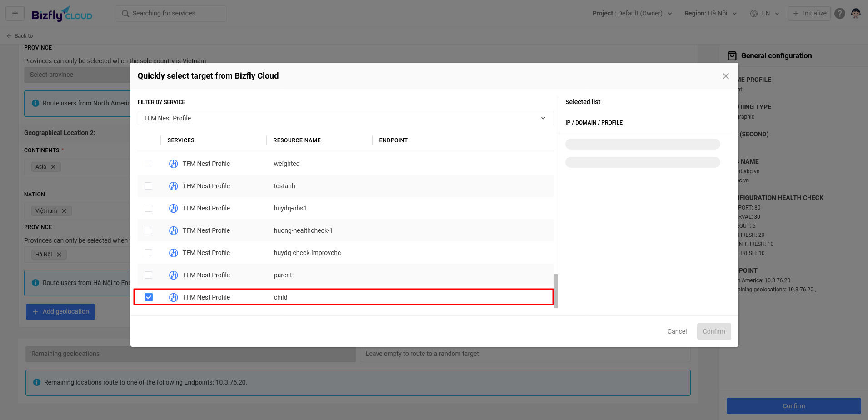868x420 pixels.
Task: Click the globe language icon
Action: [754, 14]
